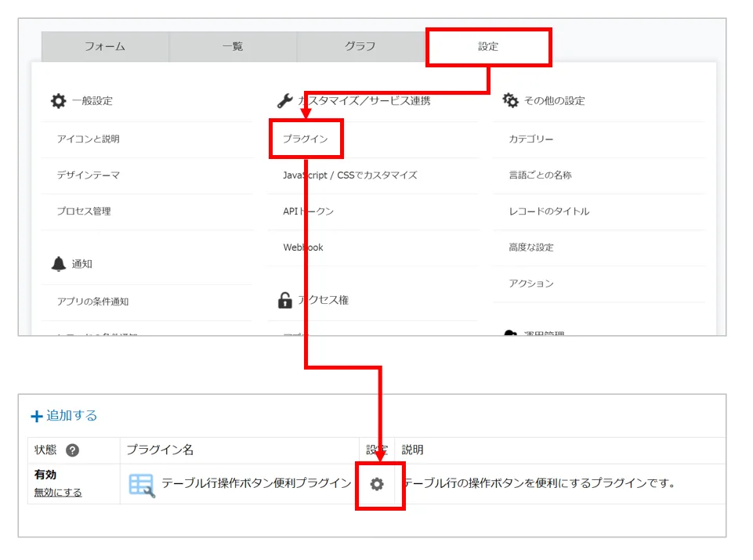
Task: Click the 説明 column header
Action: [x=412, y=450]
